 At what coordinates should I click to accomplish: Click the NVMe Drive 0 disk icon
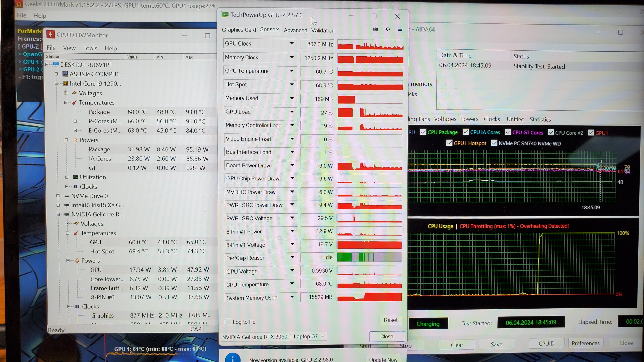[x=67, y=196]
